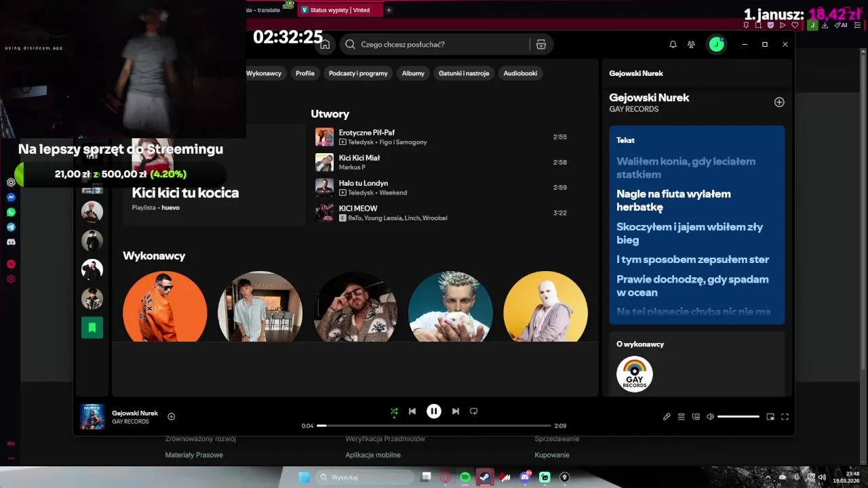
Task: Open Spotify notifications bell
Action: [x=673, y=44]
